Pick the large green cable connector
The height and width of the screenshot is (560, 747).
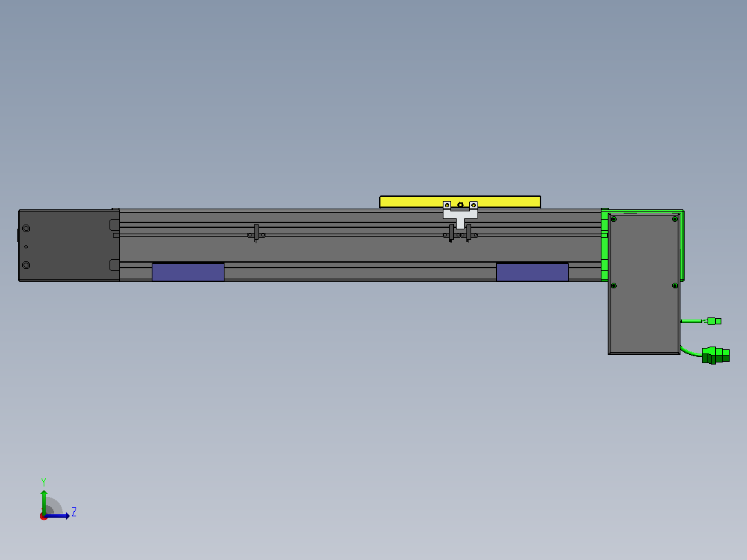[716, 356]
